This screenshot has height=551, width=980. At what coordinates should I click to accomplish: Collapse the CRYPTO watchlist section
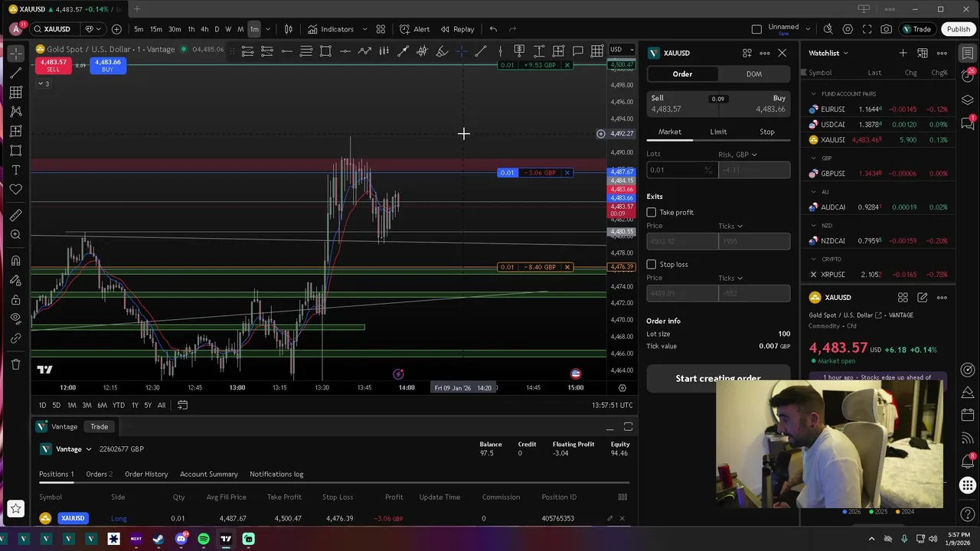pyautogui.click(x=814, y=259)
